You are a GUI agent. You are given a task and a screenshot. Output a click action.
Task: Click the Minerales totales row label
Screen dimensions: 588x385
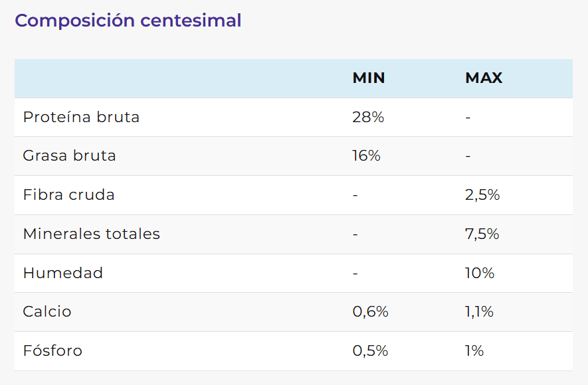[x=91, y=234]
